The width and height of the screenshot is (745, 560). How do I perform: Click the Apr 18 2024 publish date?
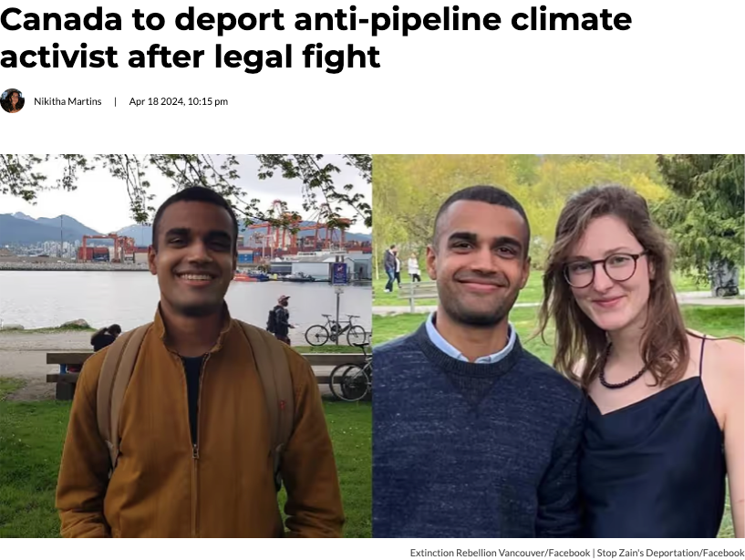(179, 101)
